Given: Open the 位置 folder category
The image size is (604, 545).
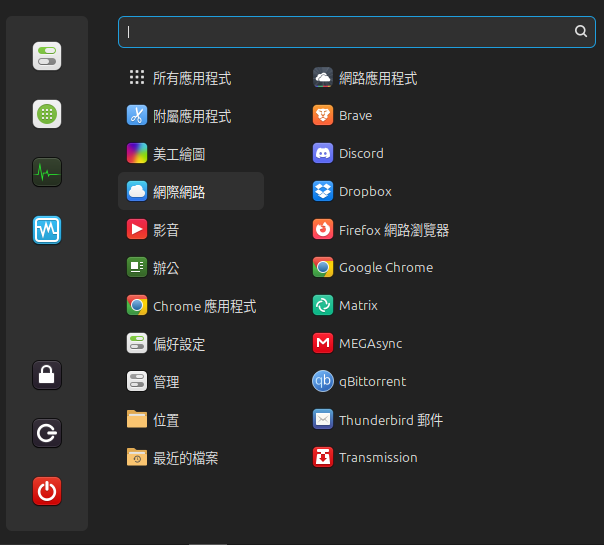Looking at the screenshot, I should (191, 420).
